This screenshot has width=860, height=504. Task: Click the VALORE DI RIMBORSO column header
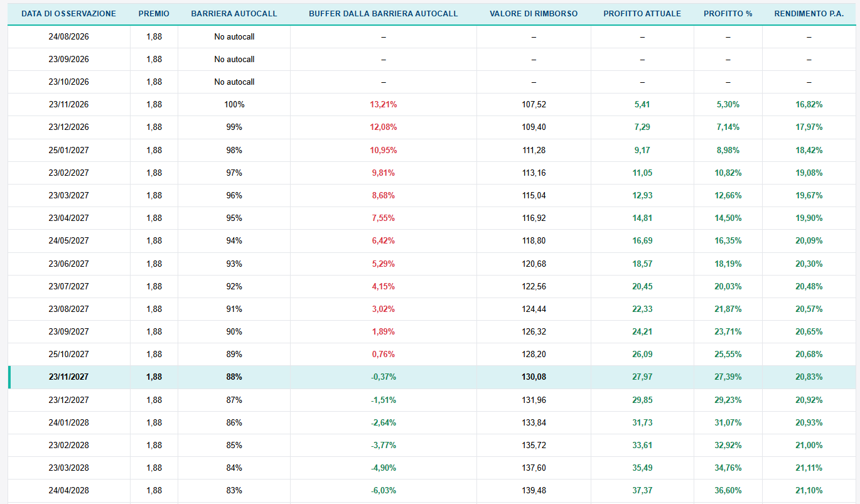pos(534,14)
